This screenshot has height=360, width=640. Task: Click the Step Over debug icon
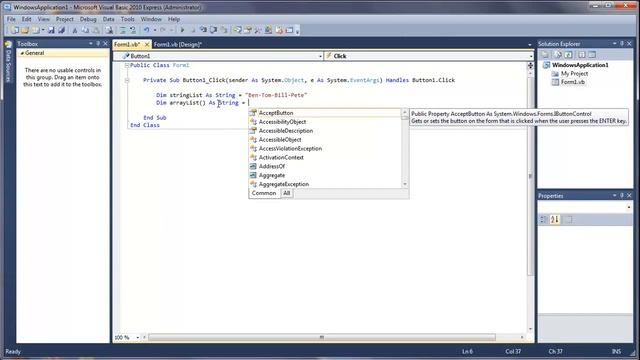click(213, 30)
